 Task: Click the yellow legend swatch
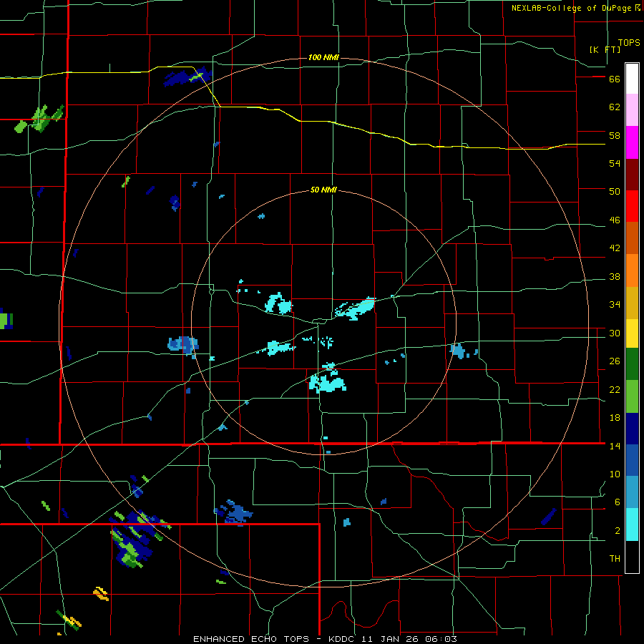632,333
